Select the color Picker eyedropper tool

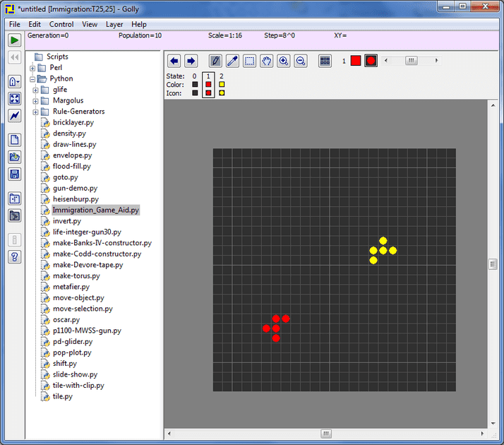coord(232,61)
